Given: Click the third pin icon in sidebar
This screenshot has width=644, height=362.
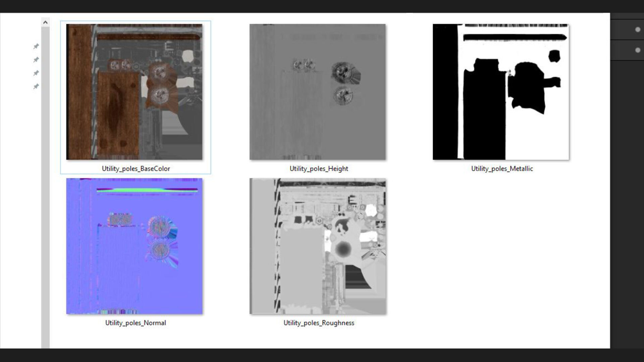Looking at the screenshot, I should pyautogui.click(x=36, y=73).
